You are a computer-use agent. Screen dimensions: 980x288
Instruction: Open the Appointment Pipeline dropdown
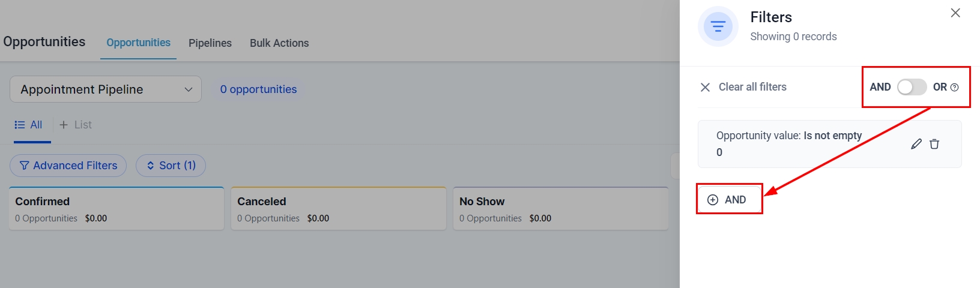[x=106, y=89]
